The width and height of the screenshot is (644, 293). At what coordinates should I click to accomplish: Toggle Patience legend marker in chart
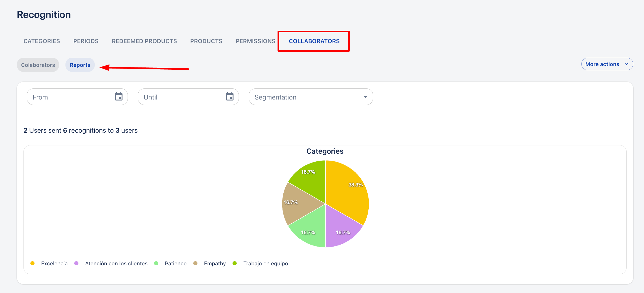[x=156, y=263]
